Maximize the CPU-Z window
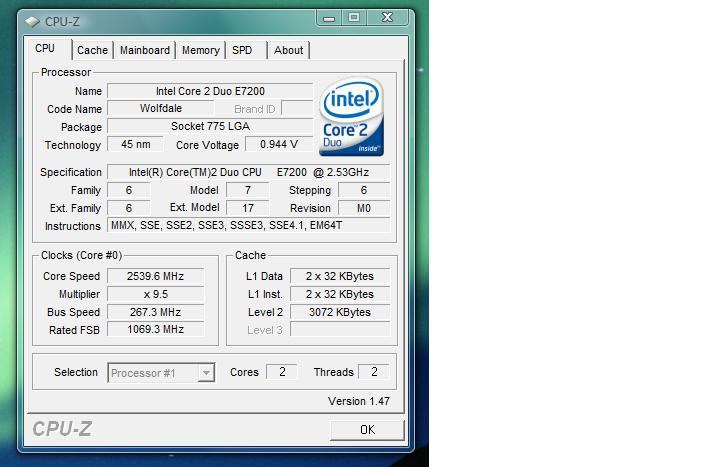720x467 pixels. [354, 18]
